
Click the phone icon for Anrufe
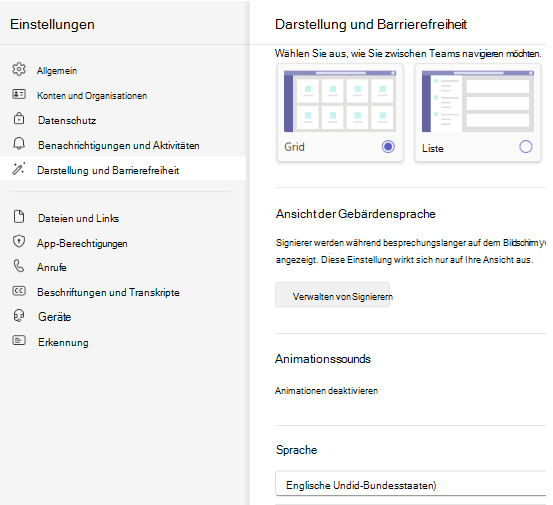pyautogui.click(x=19, y=266)
